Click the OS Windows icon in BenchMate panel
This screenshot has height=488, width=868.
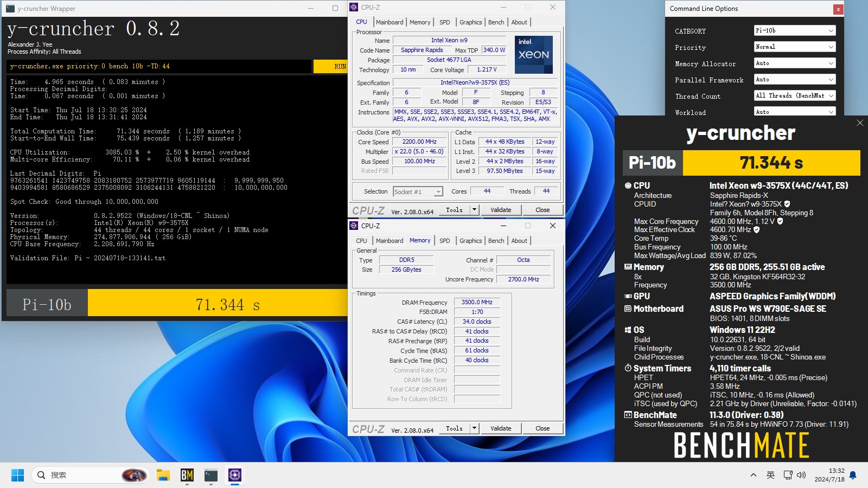click(x=628, y=330)
